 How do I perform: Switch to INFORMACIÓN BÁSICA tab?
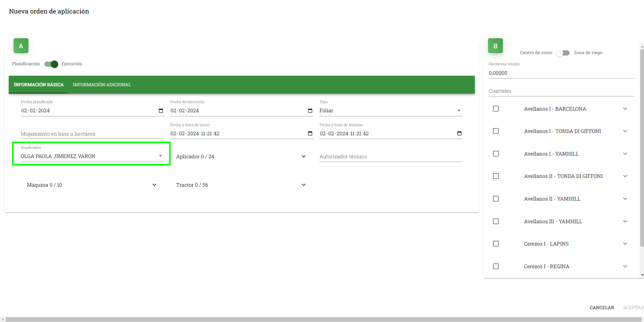(39, 85)
